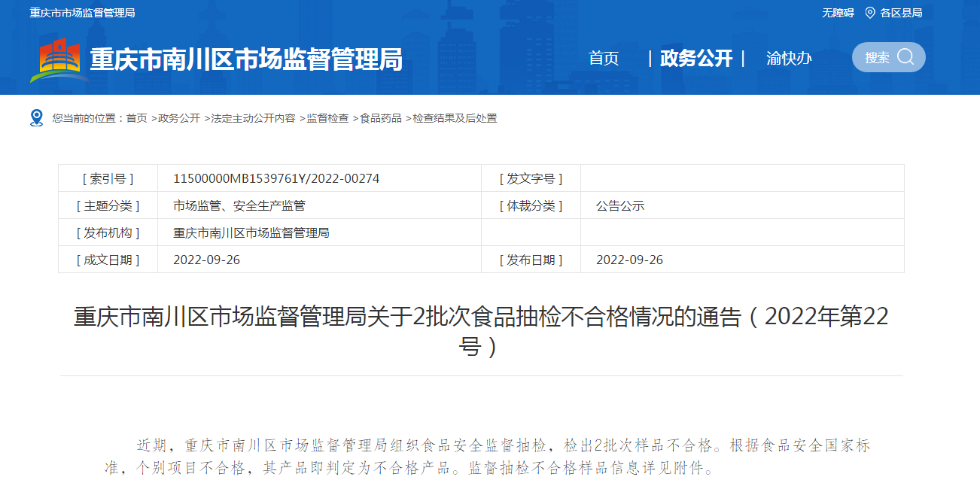Click the [ 发布日期 ] label cell

click(x=531, y=260)
